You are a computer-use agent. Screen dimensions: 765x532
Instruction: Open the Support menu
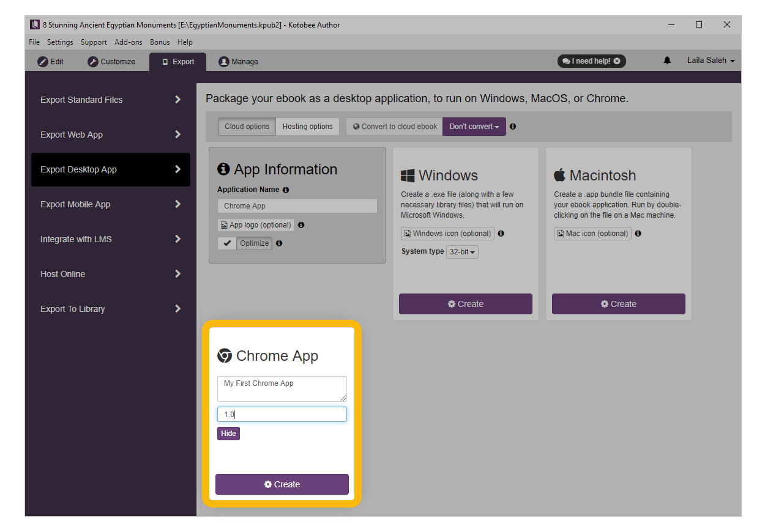coord(94,42)
